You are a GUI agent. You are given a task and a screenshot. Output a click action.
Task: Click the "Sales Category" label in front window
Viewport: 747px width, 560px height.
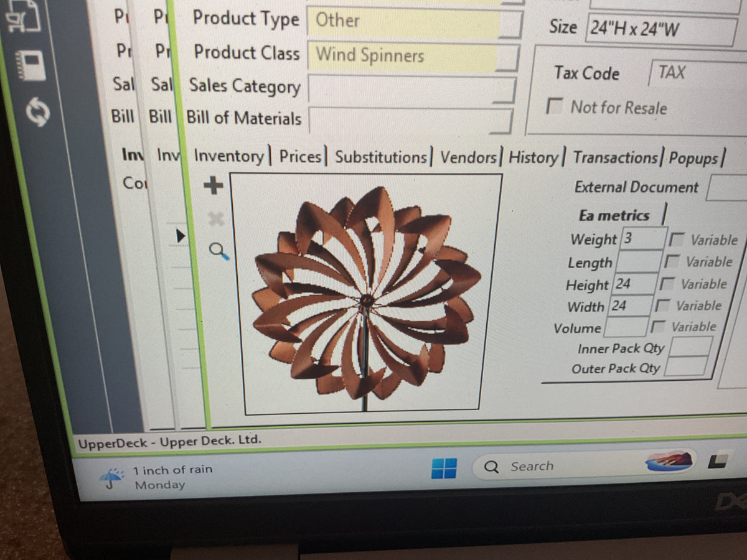point(245,86)
